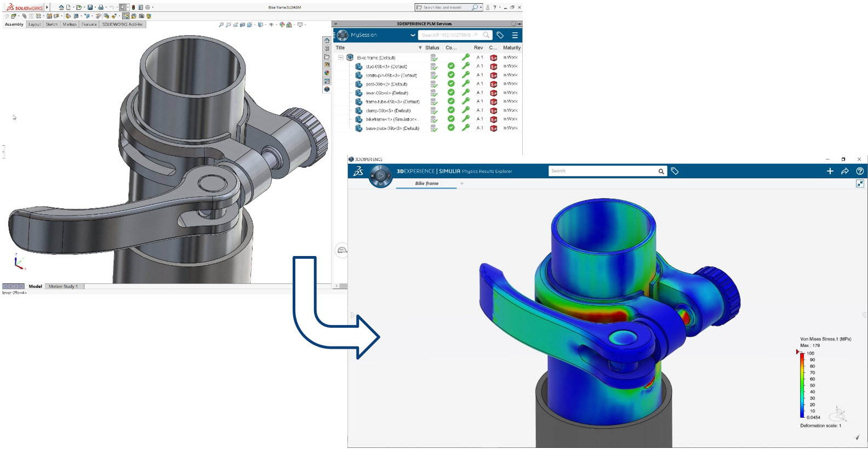Click the Von Mises stress color legend bar
The image size is (868, 449).
coord(802,385)
